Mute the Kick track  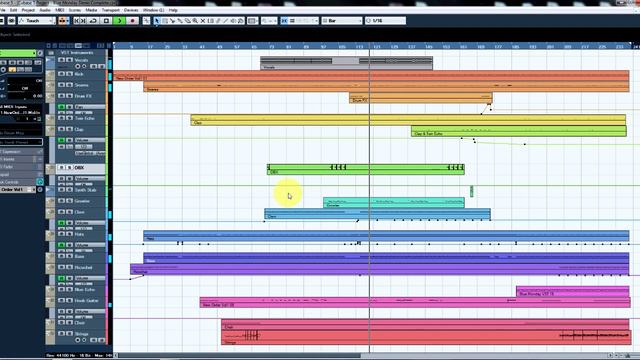coord(62,74)
